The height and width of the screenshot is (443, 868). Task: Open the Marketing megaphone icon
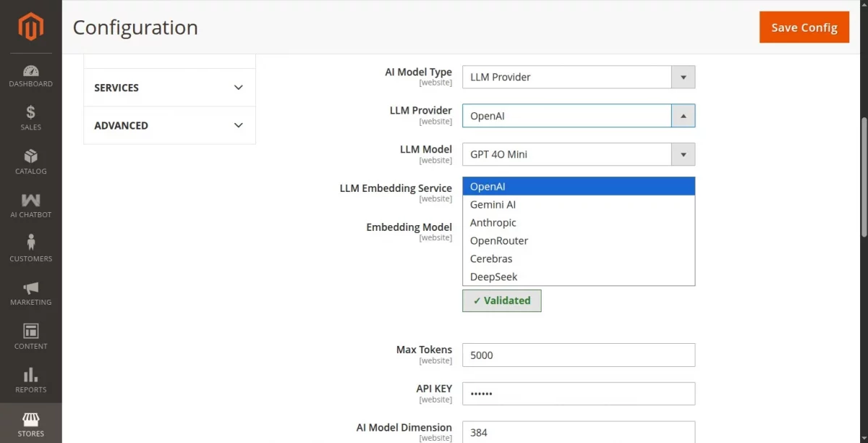pos(30,288)
